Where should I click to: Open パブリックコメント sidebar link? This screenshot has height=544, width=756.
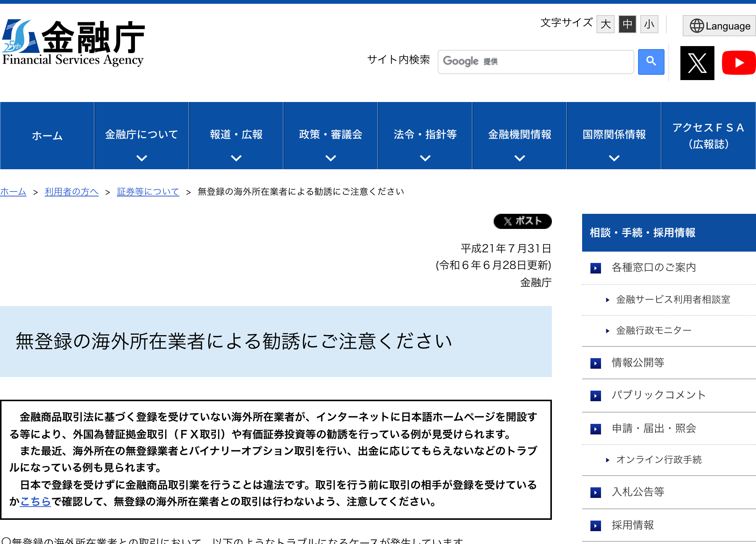click(x=659, y=395)
